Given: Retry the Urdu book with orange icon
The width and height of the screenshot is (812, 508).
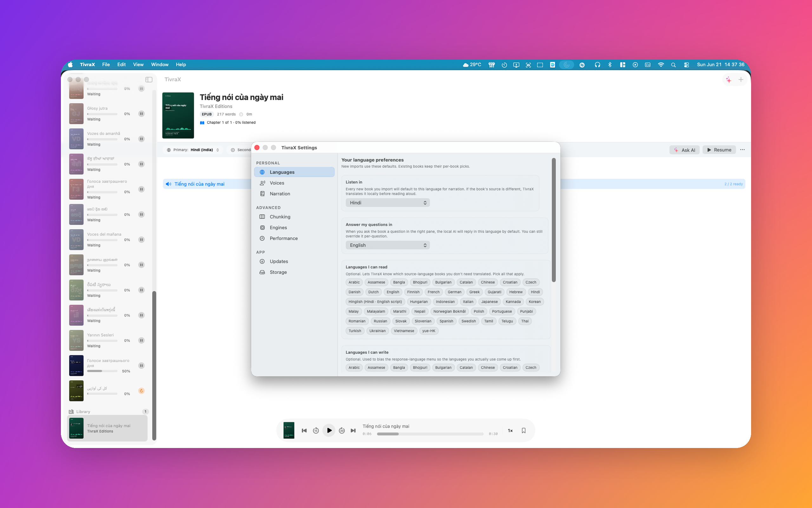Looking at the screenshot, I should 141,391.
